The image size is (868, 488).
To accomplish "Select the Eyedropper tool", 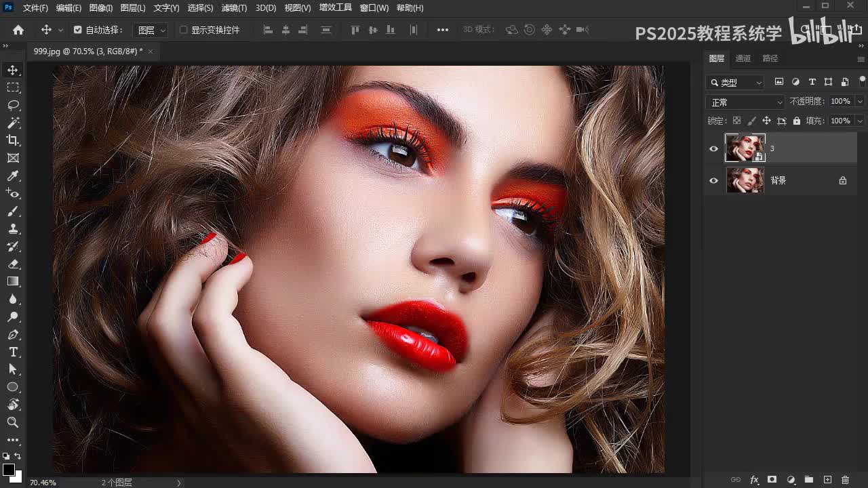I will click(x=13, y=176).
